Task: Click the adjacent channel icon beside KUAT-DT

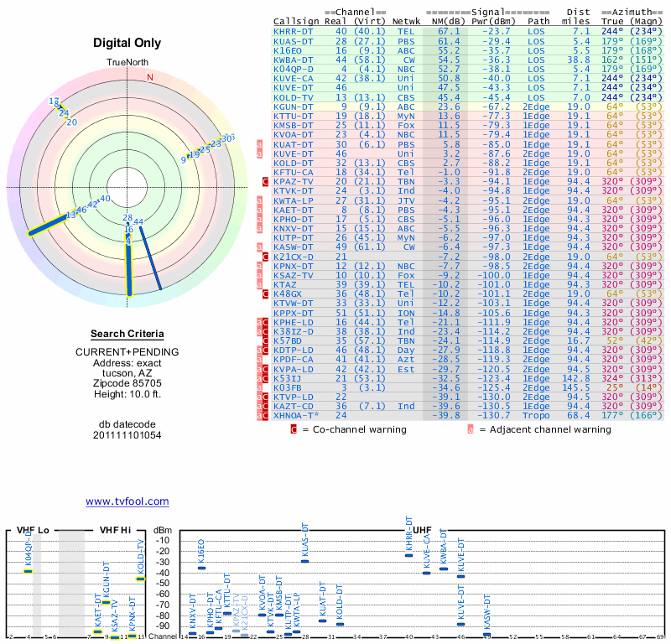Action: click(x=259, y=144)
